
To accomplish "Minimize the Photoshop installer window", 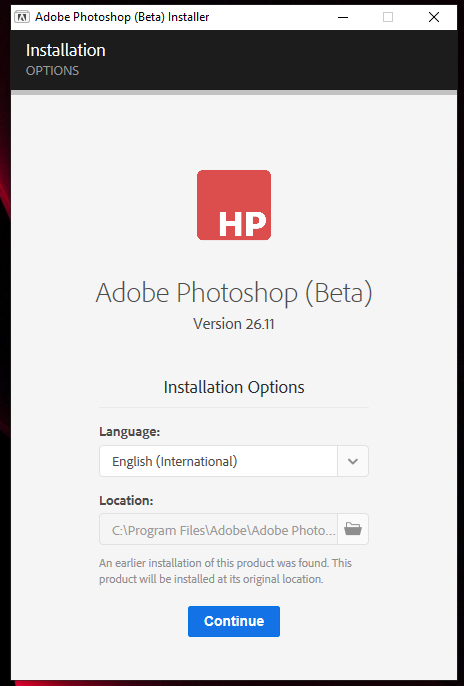I will 343,17.
